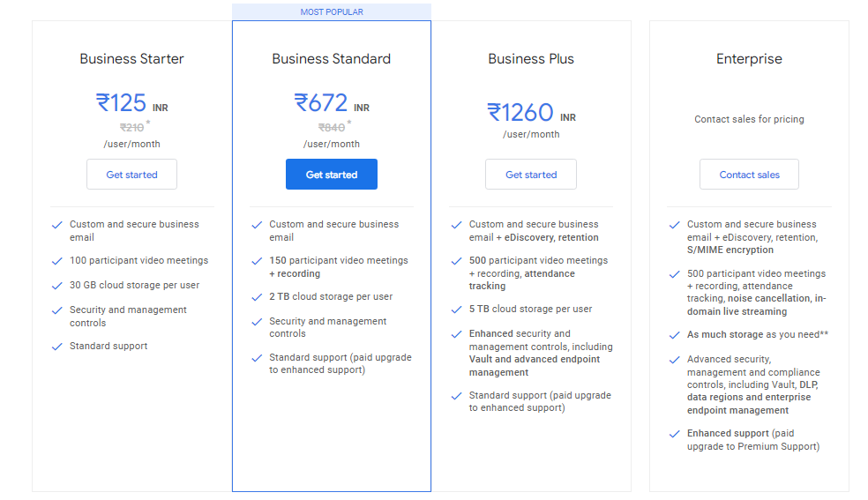868x500 pixels.
Task: Click checkmark beside Vault and advanced endpoint management
Action: (x=457, y=334)
